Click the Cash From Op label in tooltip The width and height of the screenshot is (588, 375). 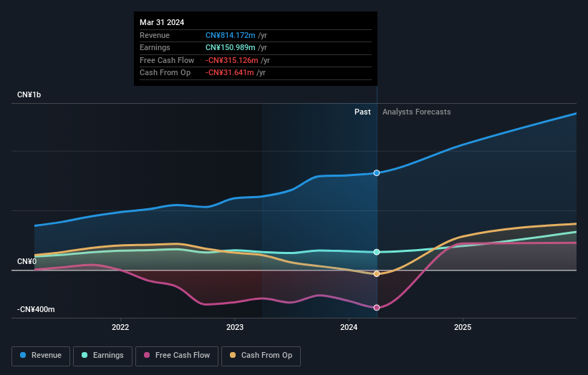[165, 73]
